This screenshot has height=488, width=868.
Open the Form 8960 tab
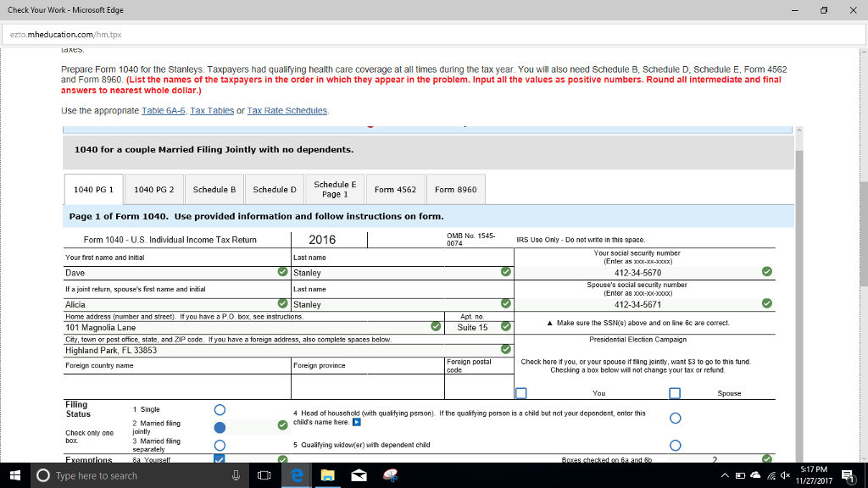[x=455, y=189]
